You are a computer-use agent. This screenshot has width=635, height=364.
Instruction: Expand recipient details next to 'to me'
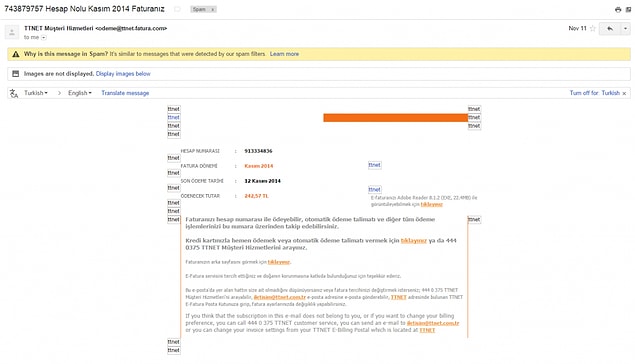coord(44,37)
